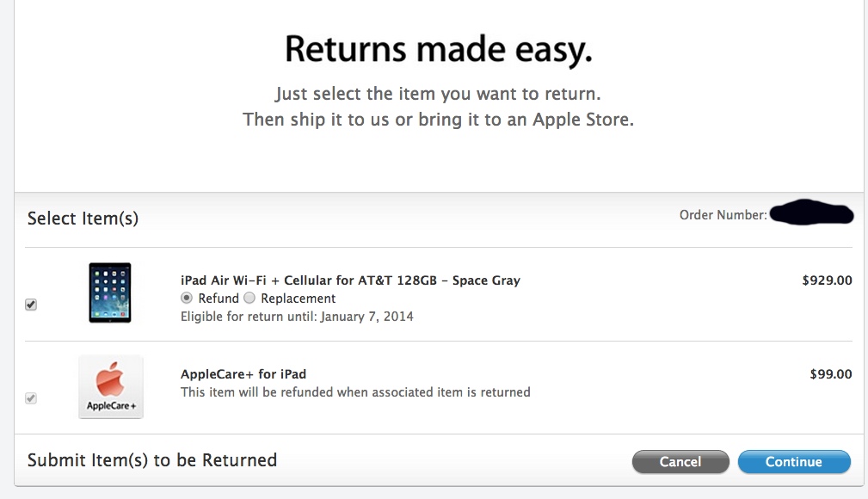
Task: Click the Eligible for return until date text
Action: click(297, 317)
